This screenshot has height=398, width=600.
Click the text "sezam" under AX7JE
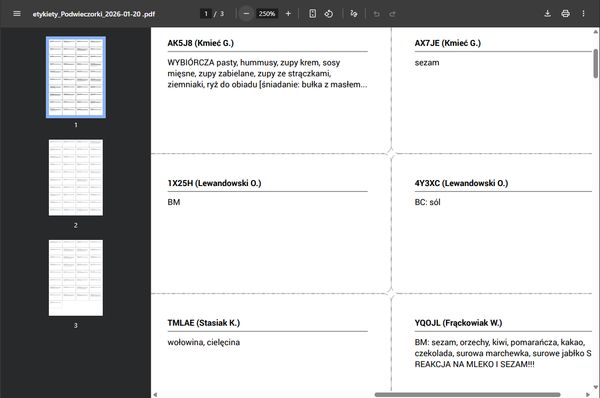click(x=427, y=63)
